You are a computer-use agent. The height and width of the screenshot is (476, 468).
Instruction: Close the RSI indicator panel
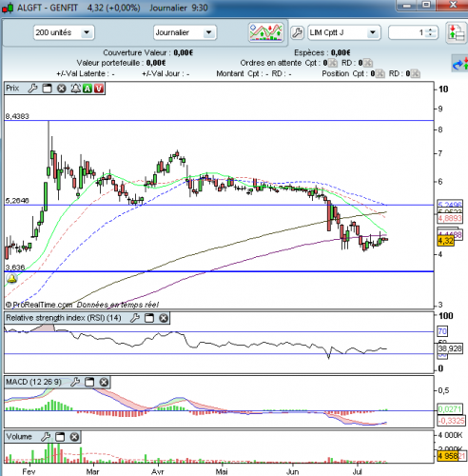coord(164,318)
